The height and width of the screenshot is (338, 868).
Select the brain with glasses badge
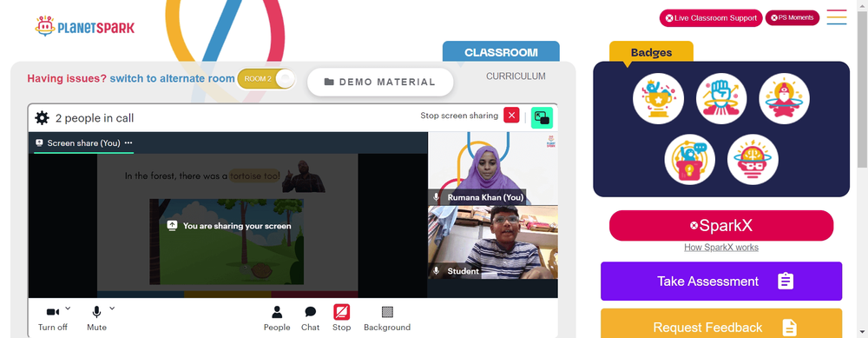753,160
